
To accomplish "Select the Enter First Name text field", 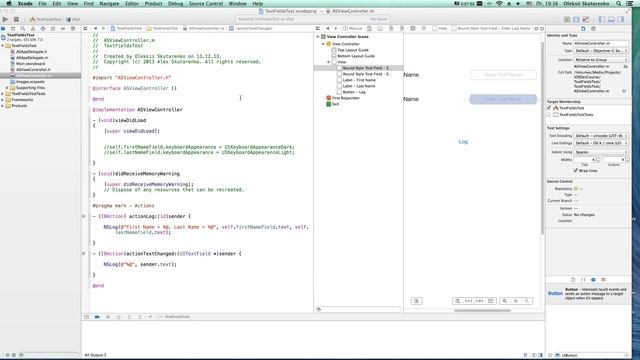I will click(x=503, y=75).
